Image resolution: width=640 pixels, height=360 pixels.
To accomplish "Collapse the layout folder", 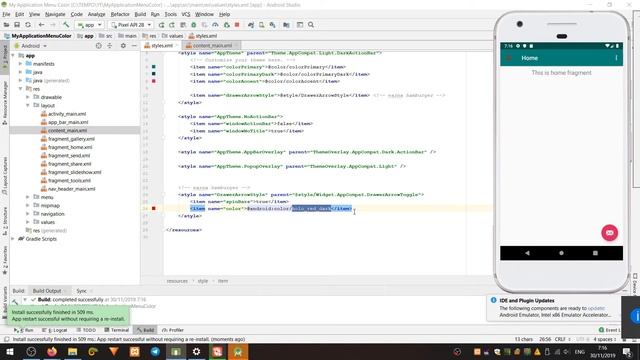I will [x=28, y=105].
